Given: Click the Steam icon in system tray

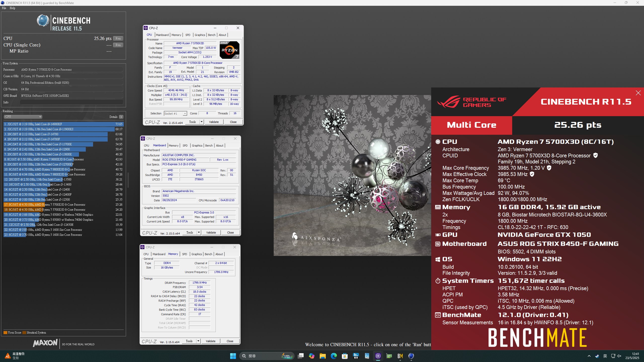Looking at the screenshot, I should pyautogui.click(x=597, y=356).
